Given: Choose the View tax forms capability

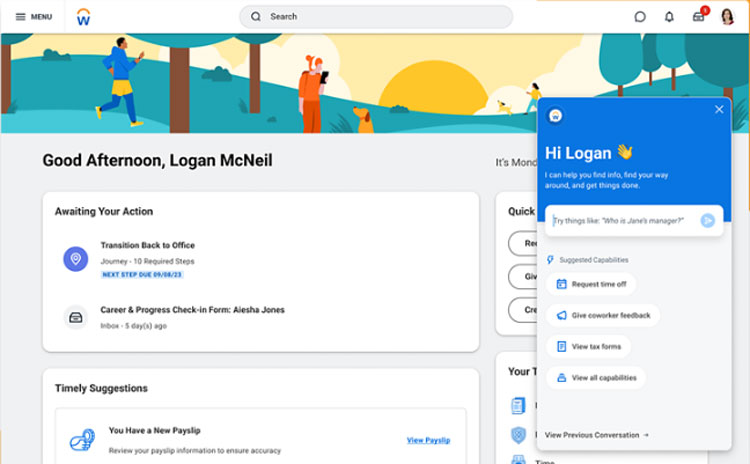Looking at the screenshot, I should pos(588,346).
